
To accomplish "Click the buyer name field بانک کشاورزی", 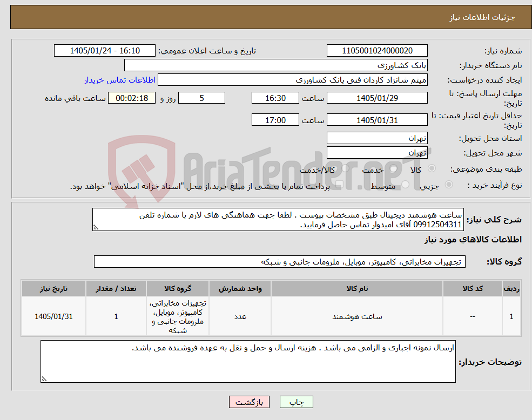I will pyautogui.click(x=276, y=65).
